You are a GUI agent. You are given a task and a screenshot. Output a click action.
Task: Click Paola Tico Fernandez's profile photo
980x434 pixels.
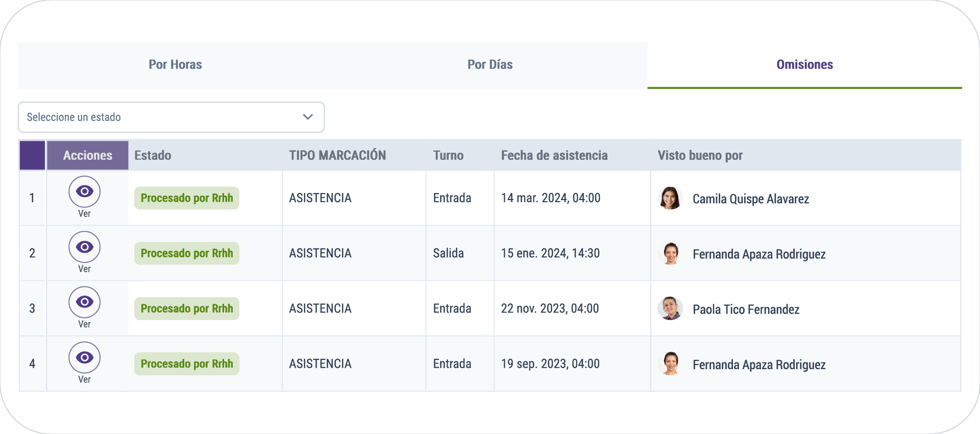[x=670, y=308]
